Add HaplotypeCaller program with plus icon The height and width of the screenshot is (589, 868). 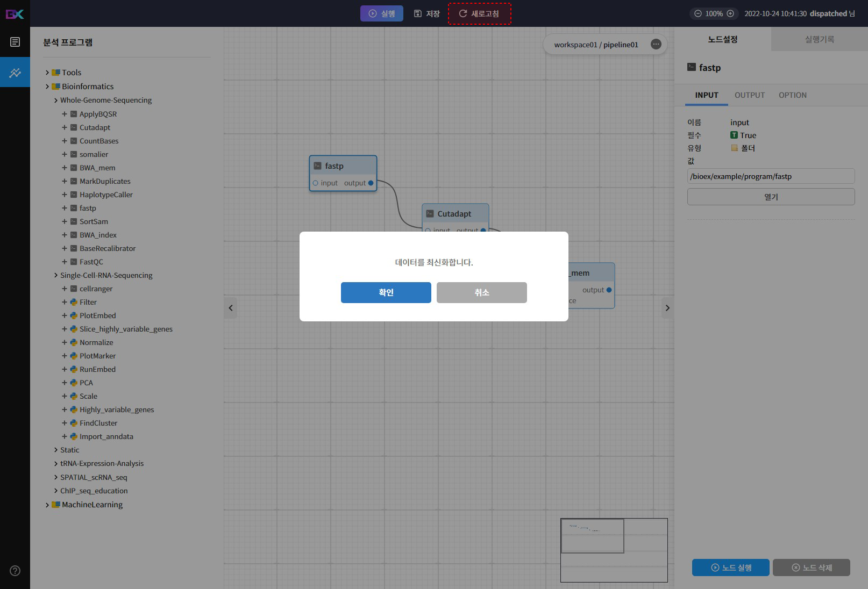click(65, 195)
